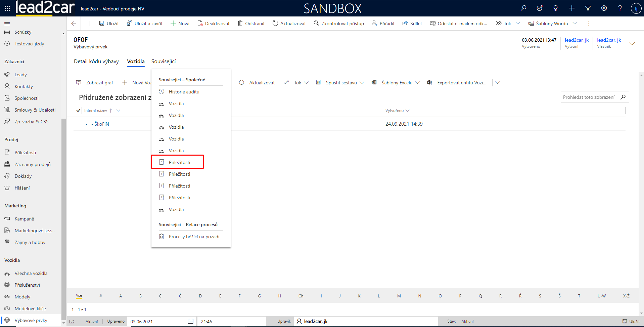Open the settings gear icon

coord(604,8)
